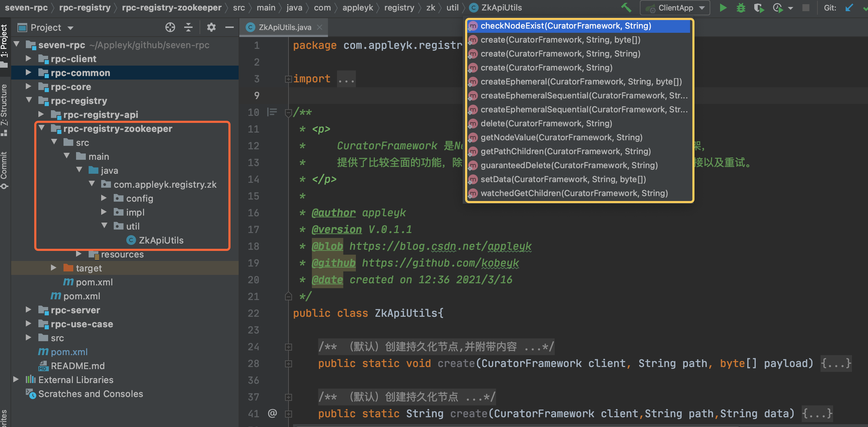Expand the rpc-client module
This screenshot has height=427, width=868.
(29, 59)
